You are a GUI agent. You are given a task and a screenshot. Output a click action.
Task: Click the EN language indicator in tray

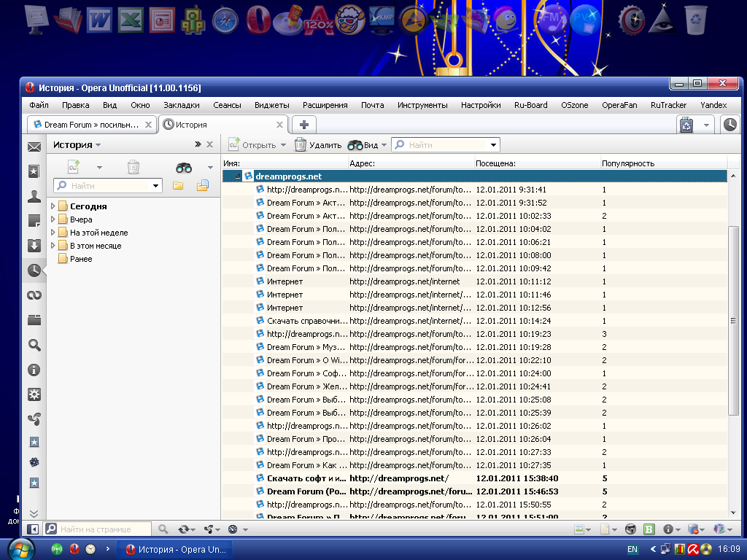coord(632,549)
